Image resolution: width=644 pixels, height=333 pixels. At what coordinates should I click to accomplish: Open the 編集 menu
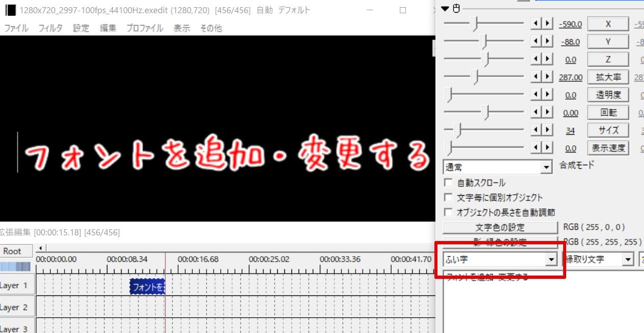pos(108,28)
